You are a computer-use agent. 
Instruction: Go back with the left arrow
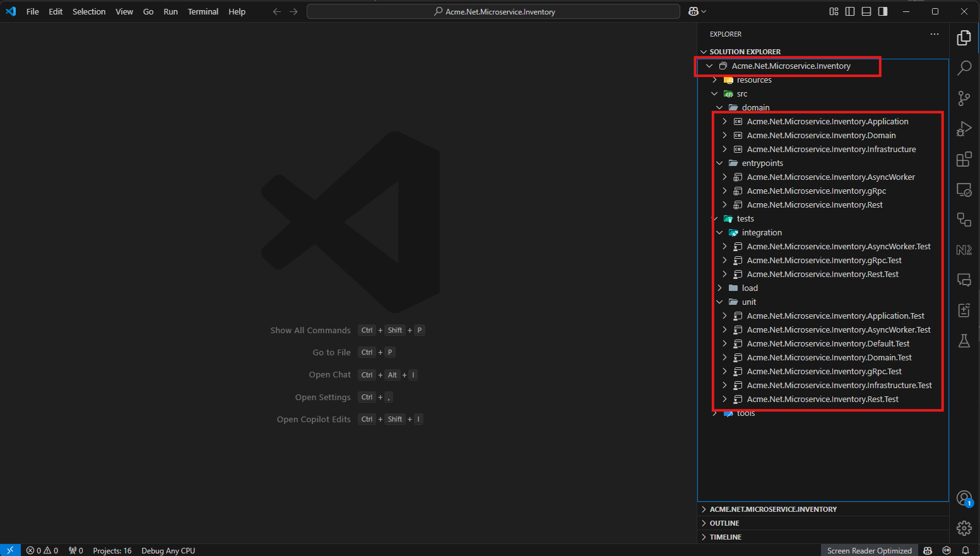[276, 11]
